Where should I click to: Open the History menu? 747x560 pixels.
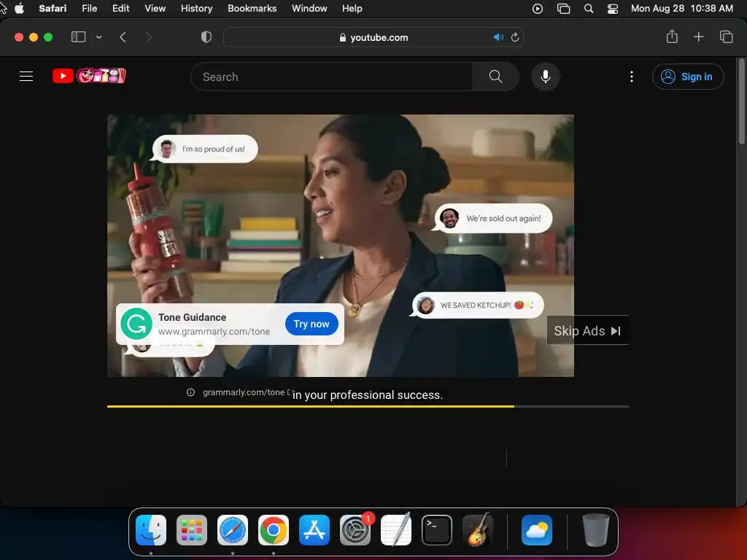196,9
